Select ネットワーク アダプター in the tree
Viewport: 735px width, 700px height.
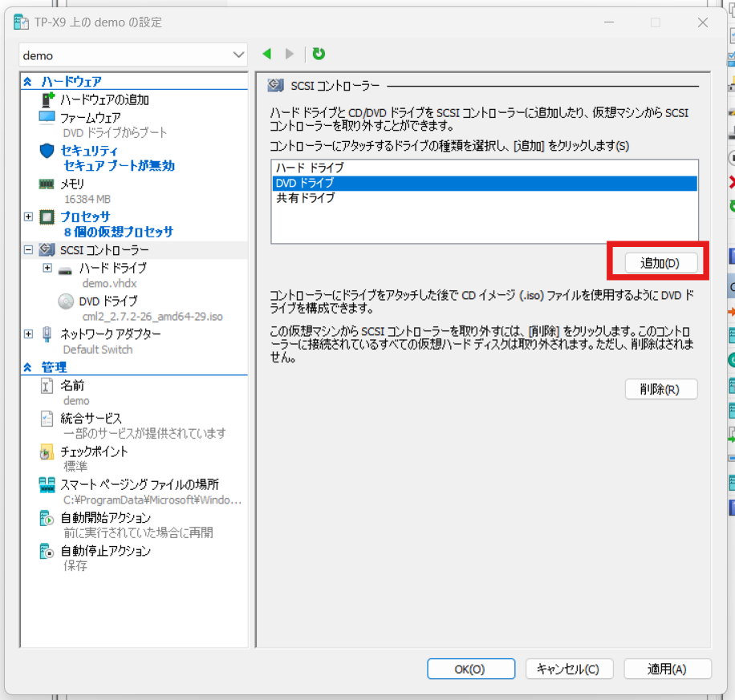coord(111,334)
